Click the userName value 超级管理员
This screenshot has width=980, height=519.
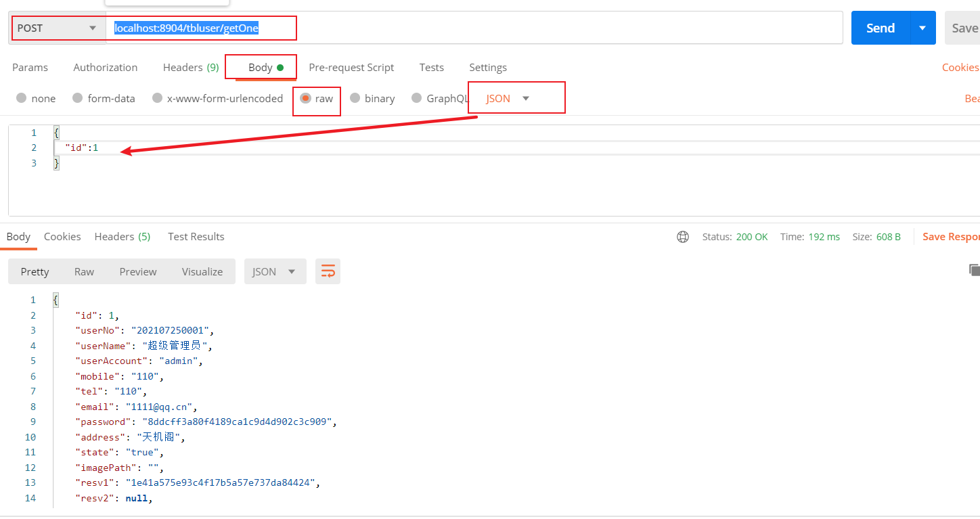(x=175, y=346)
